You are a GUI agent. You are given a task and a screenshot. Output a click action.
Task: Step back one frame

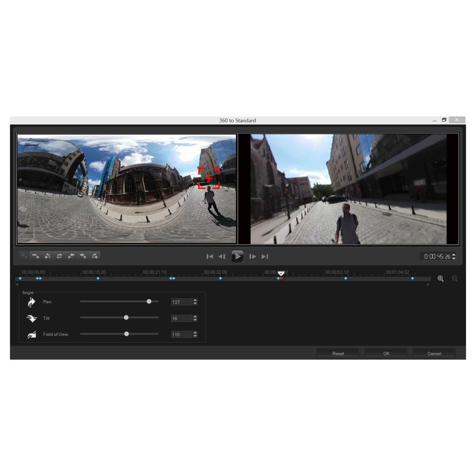(x=222, y=257)
